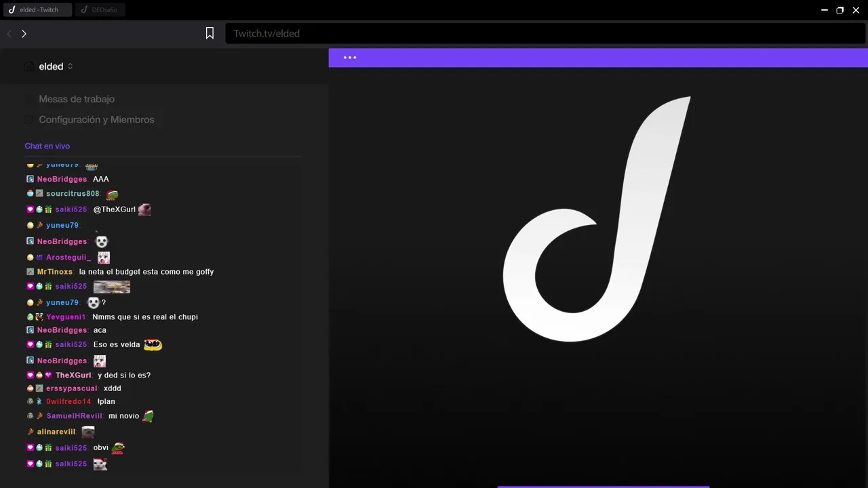
Task: Open Configuración y Miembros
Action: (x=96, y=119)
